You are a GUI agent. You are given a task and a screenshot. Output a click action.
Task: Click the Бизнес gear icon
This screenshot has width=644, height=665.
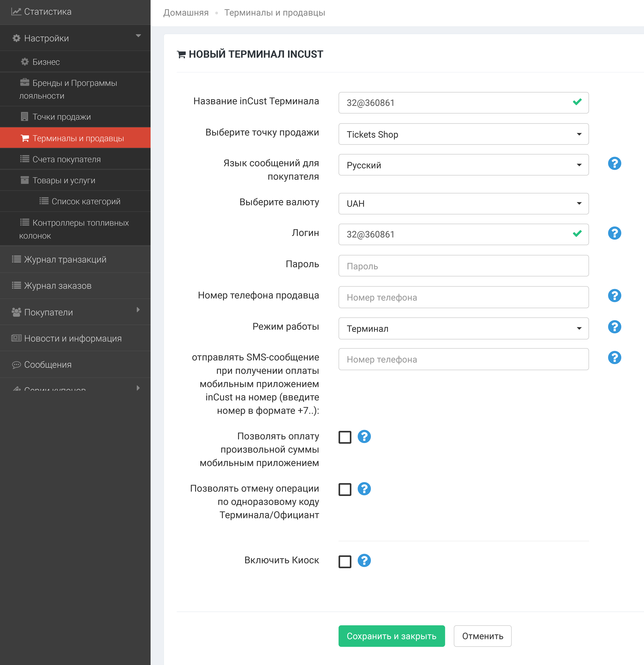point(25,62)
